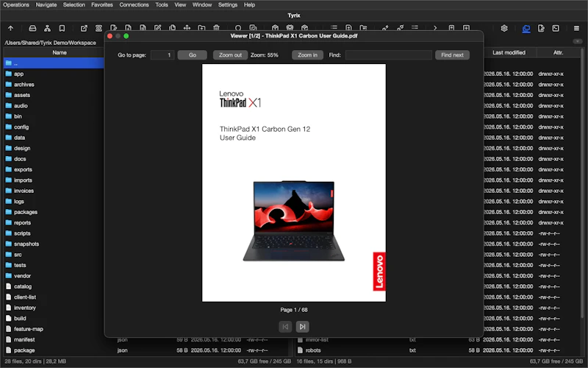Screen dimensions: 588x368
Task: Open the Settings menu
Action: coord(228,5)
